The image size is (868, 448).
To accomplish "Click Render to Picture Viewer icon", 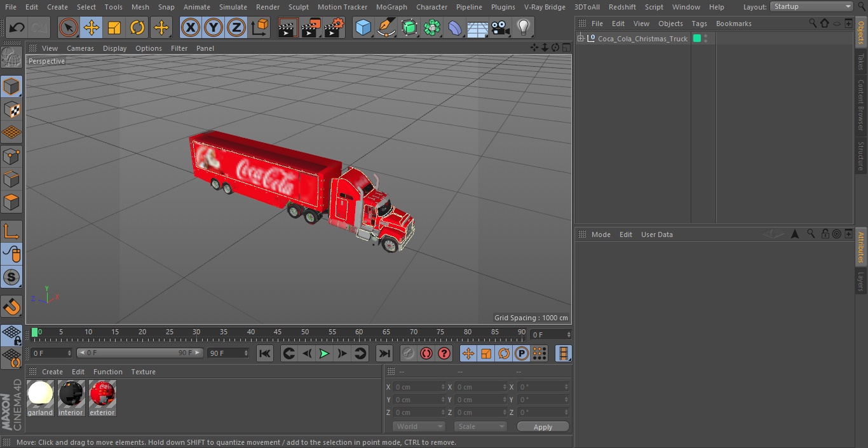I will coord(311,27).
